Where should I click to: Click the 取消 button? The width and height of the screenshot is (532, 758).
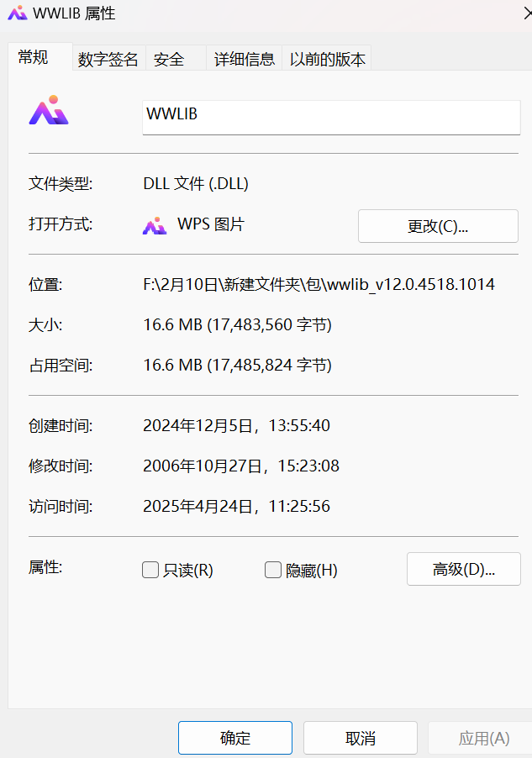click(x=361, y=738)
